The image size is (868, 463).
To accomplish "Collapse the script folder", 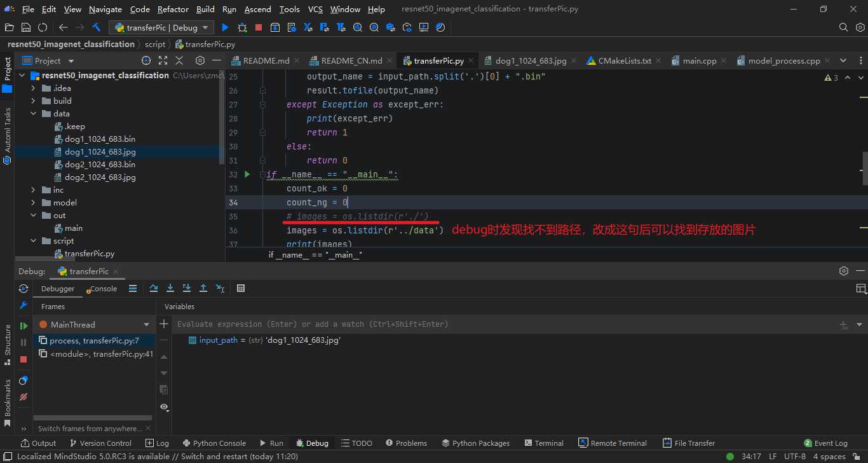I will [x=33, y=241].
